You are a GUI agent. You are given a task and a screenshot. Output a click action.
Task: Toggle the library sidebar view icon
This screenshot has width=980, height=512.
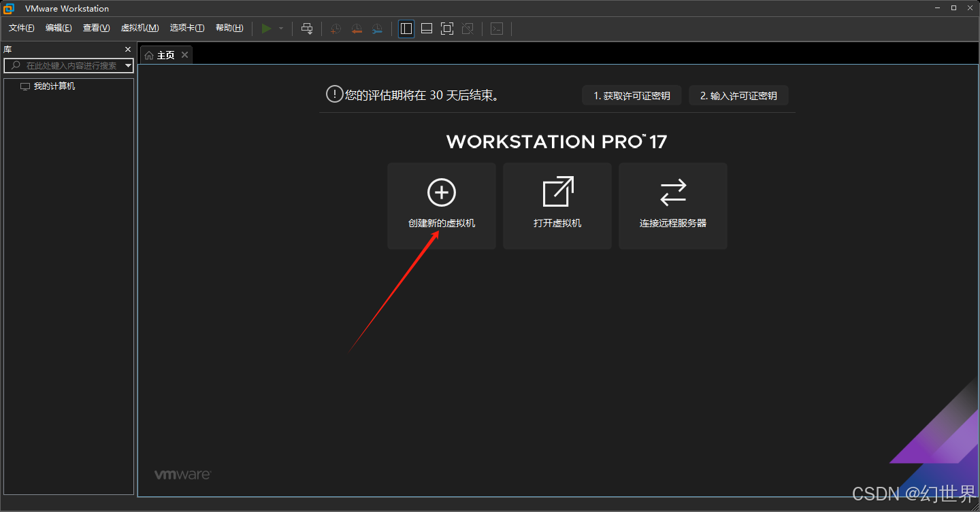tap(406, 29)
